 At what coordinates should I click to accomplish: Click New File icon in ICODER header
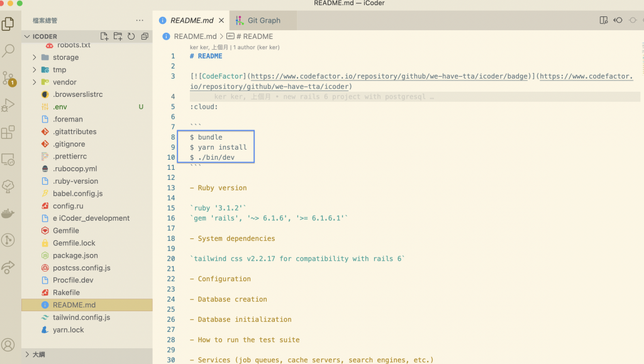[x=104, y=36]
